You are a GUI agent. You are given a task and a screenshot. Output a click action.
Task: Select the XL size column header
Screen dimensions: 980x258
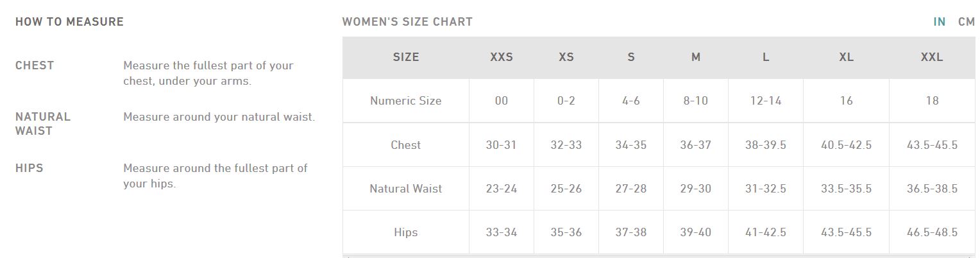point(847,57)
